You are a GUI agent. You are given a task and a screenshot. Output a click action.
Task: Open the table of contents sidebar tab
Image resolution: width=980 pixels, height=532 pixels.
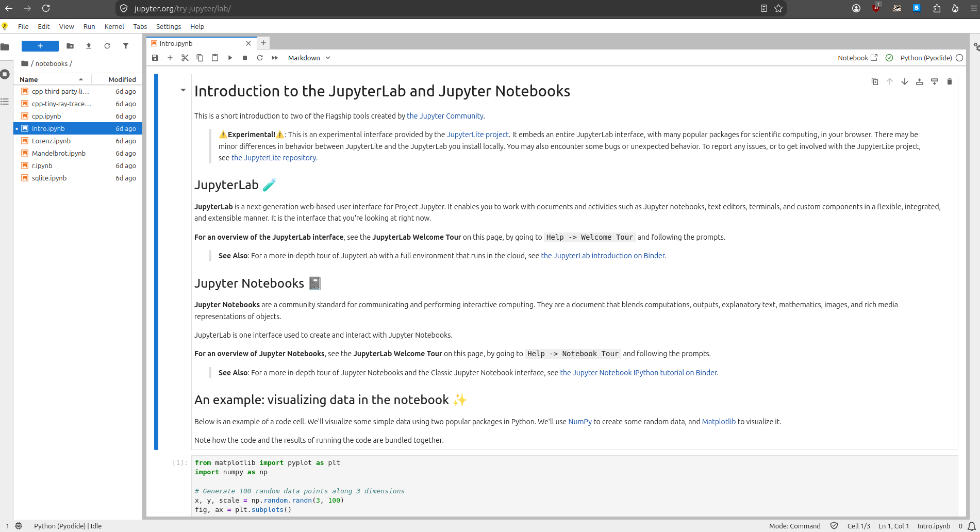5,102
